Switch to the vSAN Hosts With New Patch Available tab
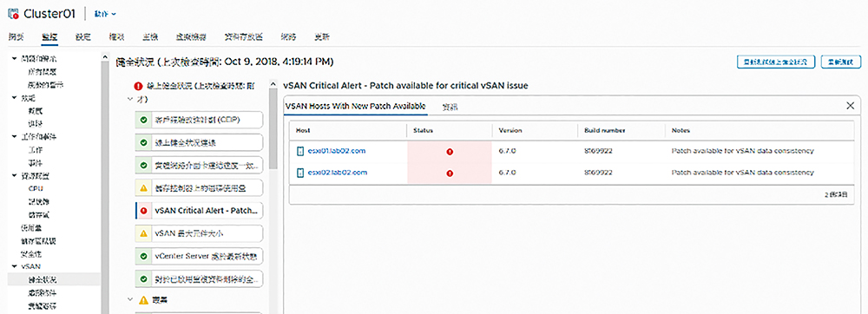The image size is (868, 314). (355, 106)
